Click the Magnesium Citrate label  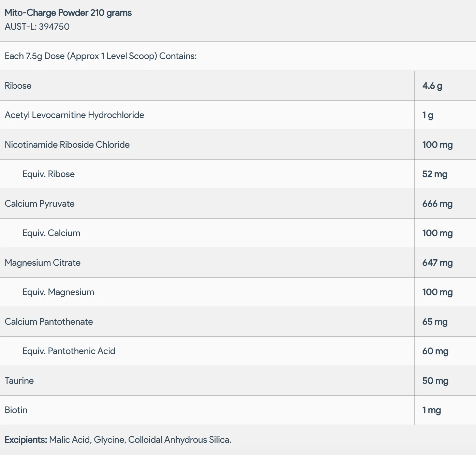point(43,263)
